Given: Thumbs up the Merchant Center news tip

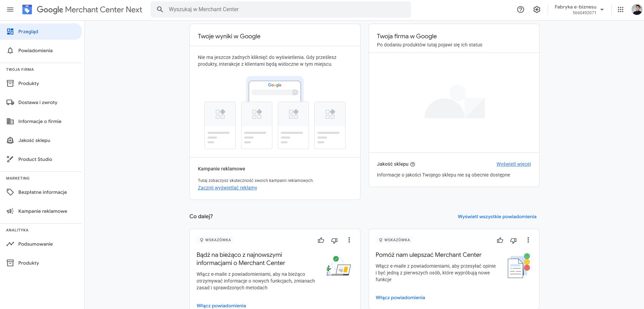Looking at the screenshot, I should click(x=321, y=240).
